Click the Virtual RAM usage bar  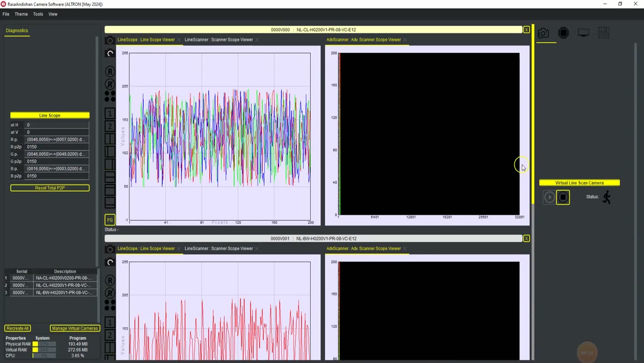coord(44,350)
